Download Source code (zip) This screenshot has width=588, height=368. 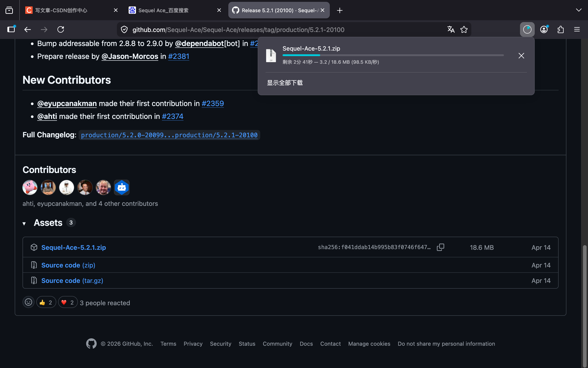(68, 265)
